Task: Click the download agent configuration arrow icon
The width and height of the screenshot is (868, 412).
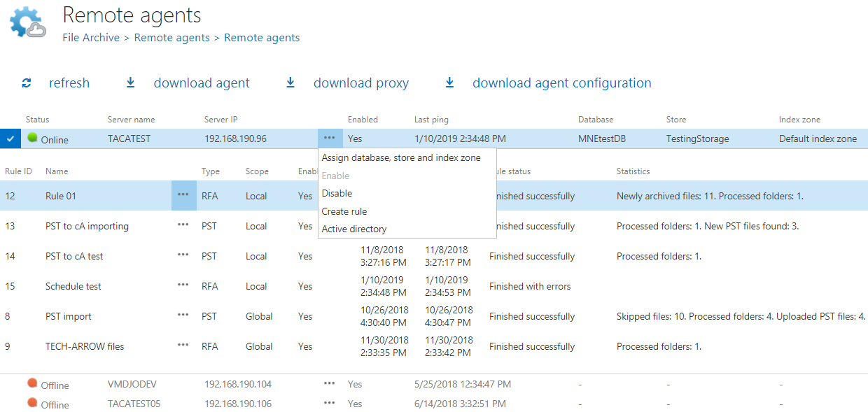Action: click(x=449, y=83)
